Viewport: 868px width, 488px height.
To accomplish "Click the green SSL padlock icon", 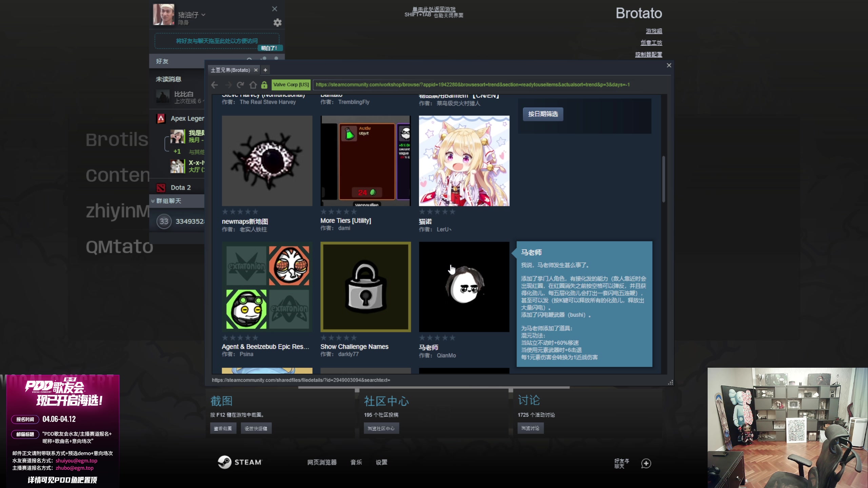I will coord(264,85).
